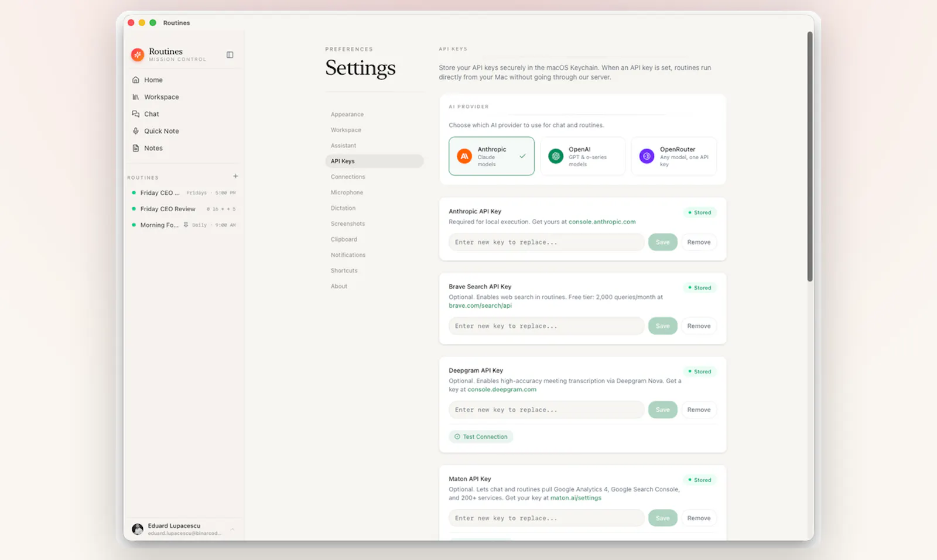Open the console.anthropic.com link

coord(602,222)
